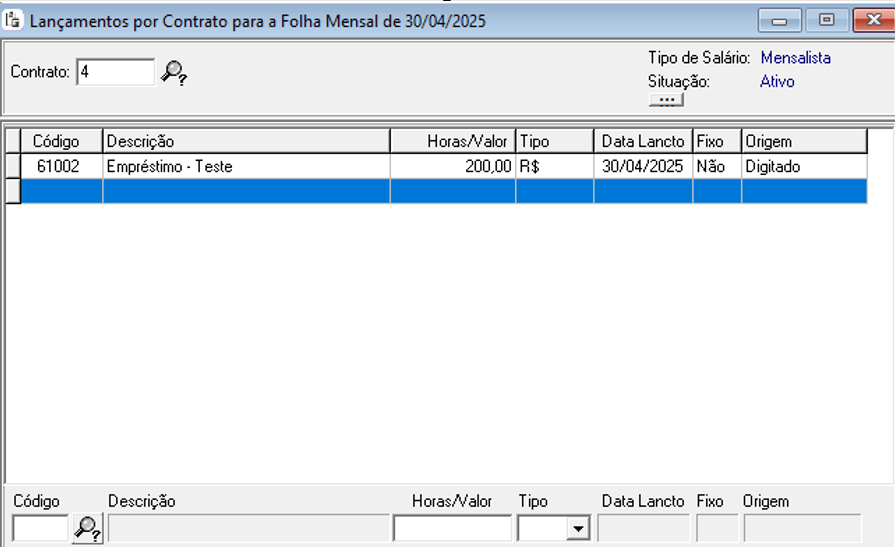Click the Origem column header
Viewport: 895px width, 547px height.
pyautogui.click(x=803, y=141)
